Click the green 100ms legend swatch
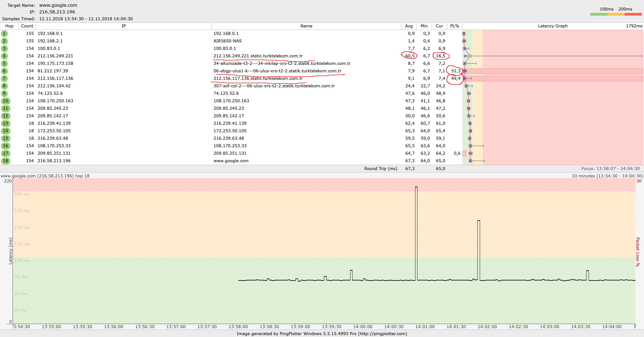 coord(598,14)
